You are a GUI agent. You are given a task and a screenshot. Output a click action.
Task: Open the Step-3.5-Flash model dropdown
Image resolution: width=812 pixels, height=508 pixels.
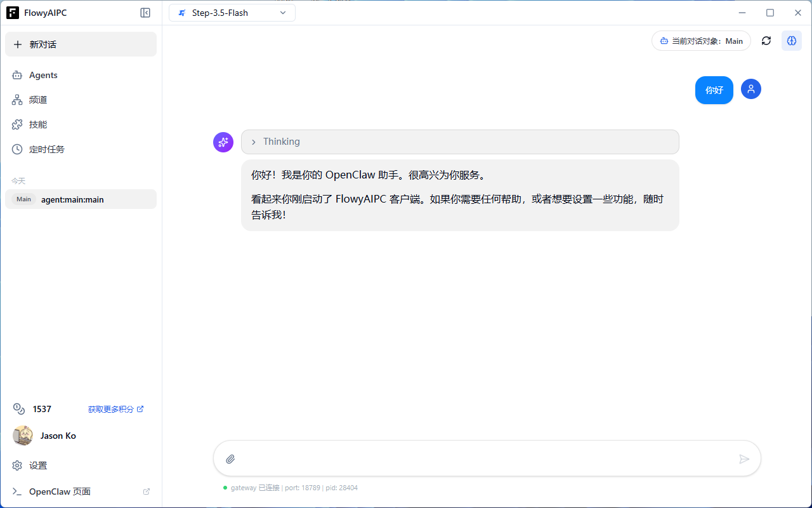[232, 12]
